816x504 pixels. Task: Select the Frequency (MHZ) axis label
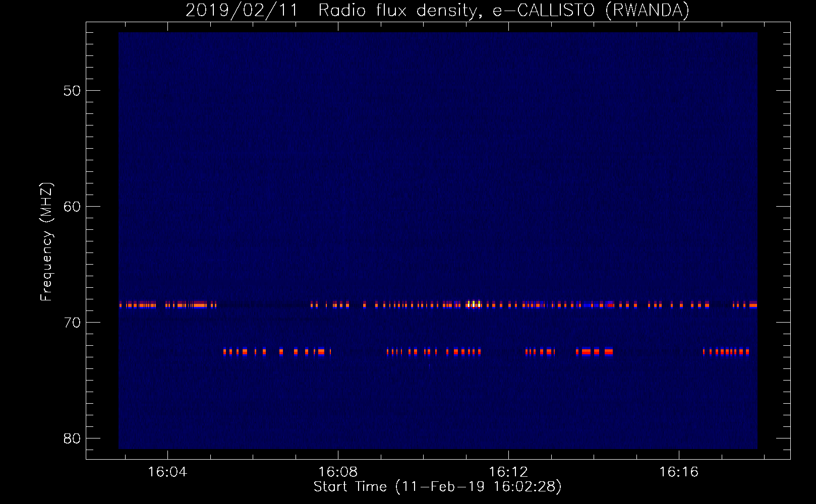(x=46, y=242)
